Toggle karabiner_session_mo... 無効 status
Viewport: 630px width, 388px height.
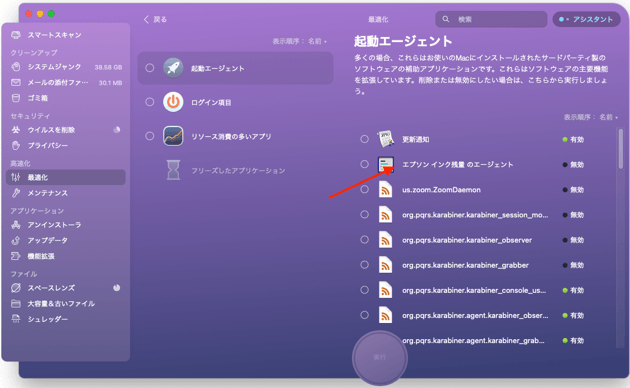(573, 215)
